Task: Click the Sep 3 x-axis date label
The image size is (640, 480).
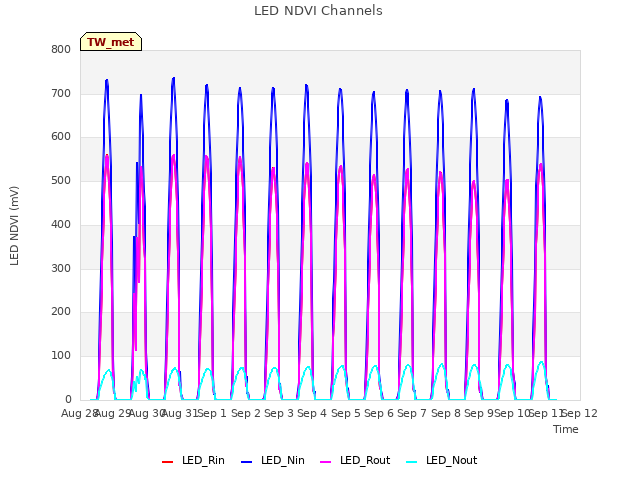Action: (279, 413)
